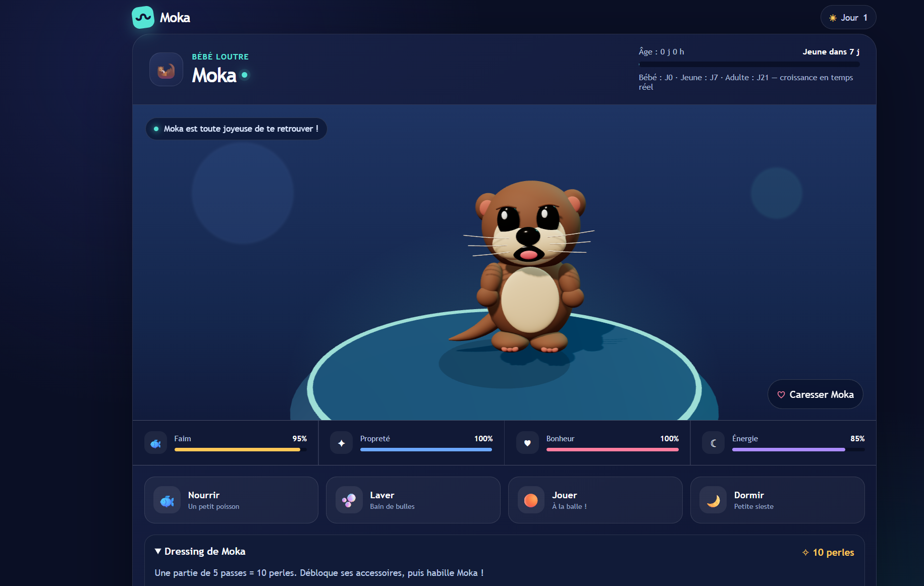Click the Énergie progress bar

(798, 449)
